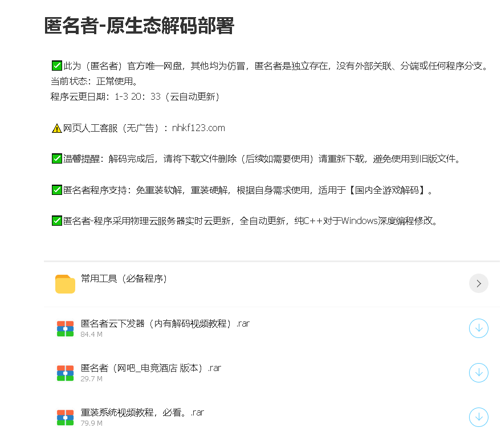Click the checkmark before 匿名者-程序采用物理云服务器
This screenshot has width=501, height=448.
point(56,221)
